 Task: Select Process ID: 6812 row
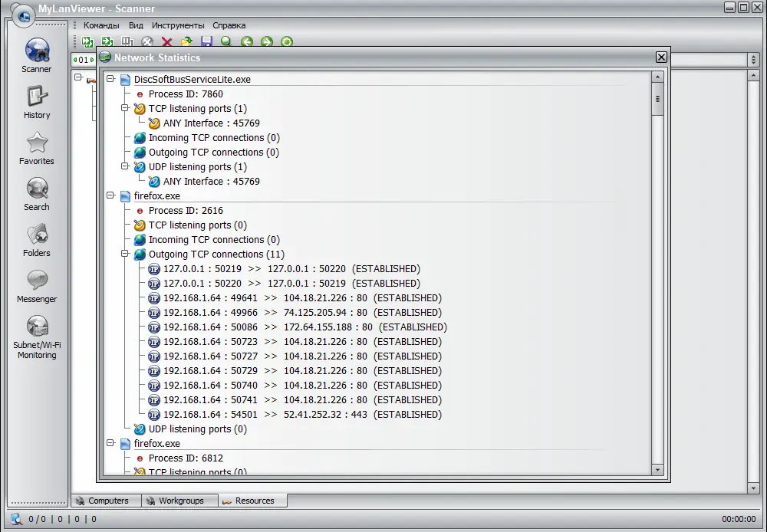click(x=186, y=458)
